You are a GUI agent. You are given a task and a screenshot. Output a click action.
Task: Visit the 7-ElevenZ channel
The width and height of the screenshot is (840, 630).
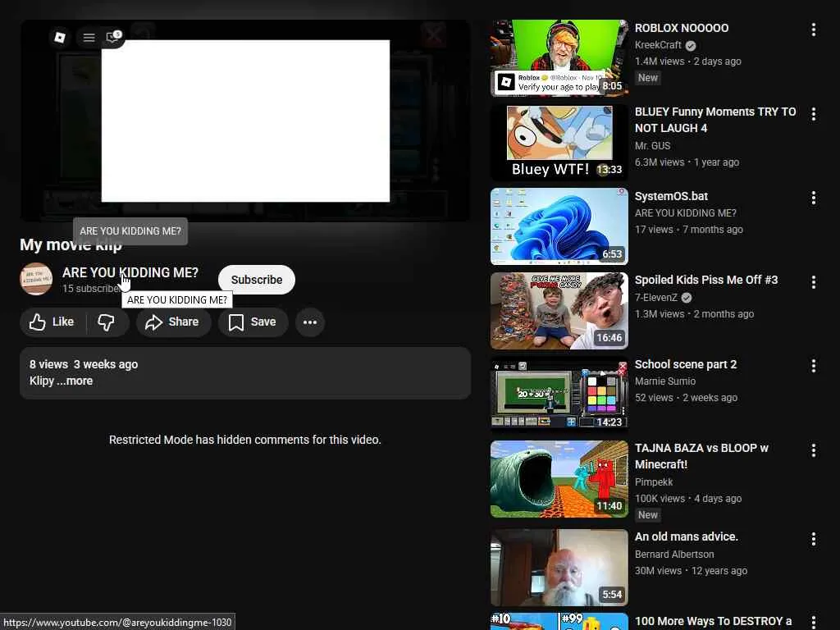pos(655,297)
